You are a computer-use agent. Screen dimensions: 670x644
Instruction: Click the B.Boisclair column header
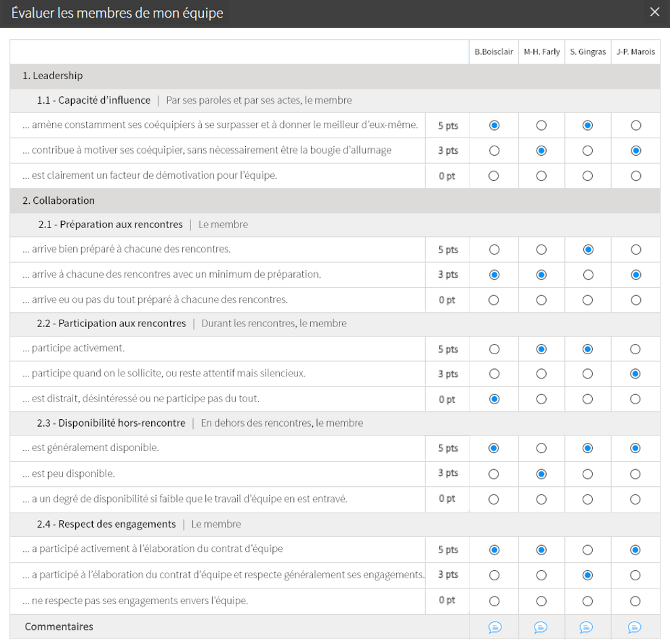click(x=494, y=51)
